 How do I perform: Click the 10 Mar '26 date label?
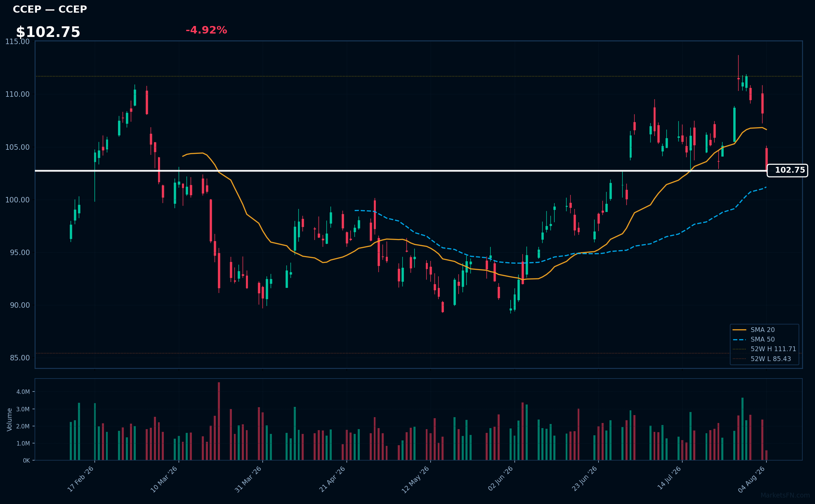coord(164,479)
